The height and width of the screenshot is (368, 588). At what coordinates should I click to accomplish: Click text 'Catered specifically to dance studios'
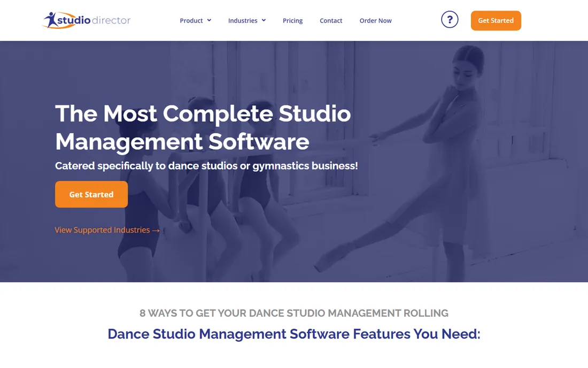(146, 166)
